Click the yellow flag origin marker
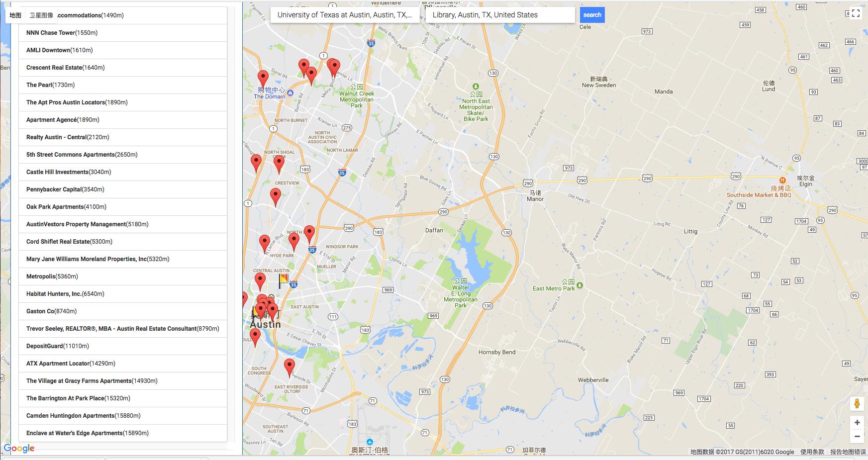868x460 pixels. pyautogui.click(x=283, y=281)
